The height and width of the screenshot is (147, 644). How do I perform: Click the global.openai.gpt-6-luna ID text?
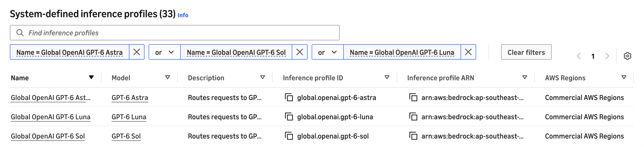point(335,117)
